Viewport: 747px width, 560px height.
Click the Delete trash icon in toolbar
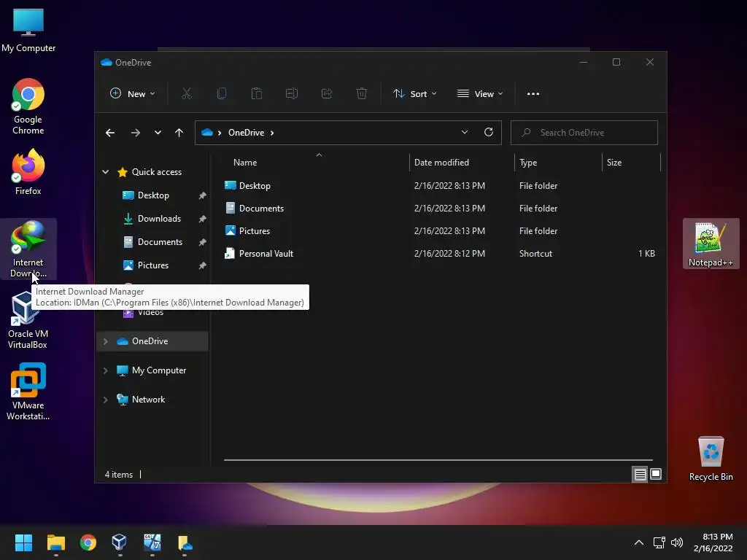362,94
